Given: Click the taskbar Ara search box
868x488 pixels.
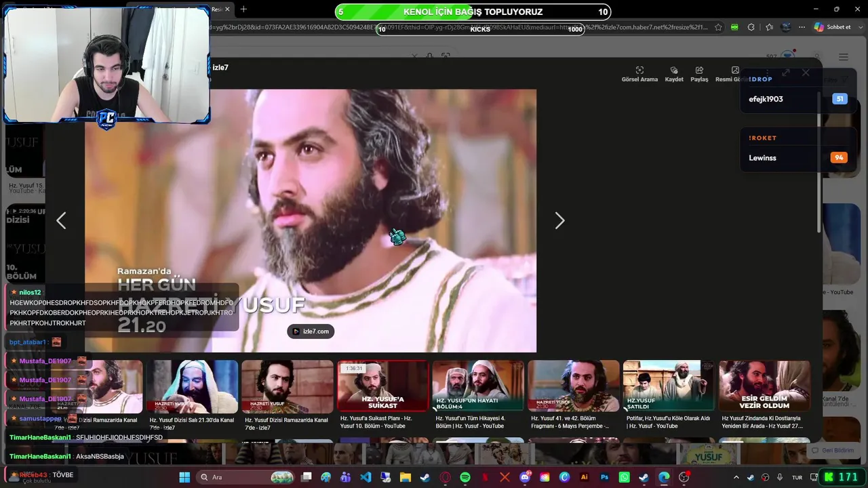Looking at the screenshot, I should (x=245, y=477).
